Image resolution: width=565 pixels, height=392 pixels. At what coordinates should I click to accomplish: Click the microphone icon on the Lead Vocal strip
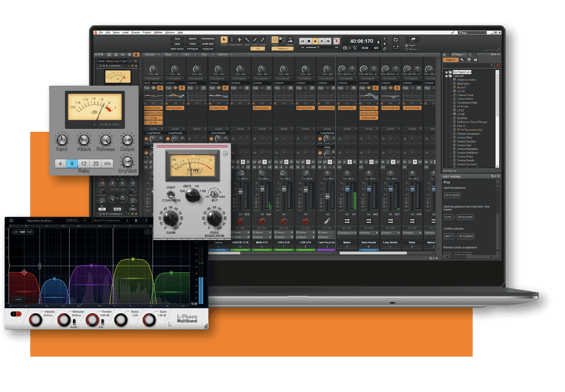pos(326,220)
